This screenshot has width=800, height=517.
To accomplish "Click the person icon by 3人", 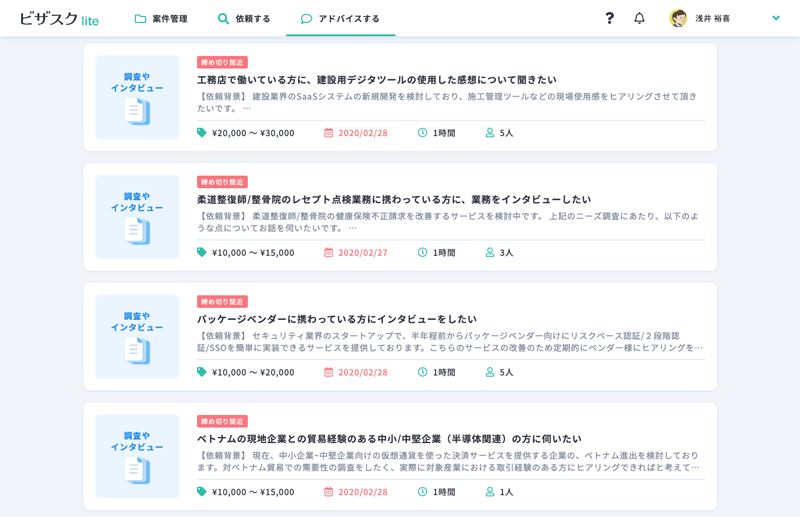I will pyautogui.click(x=490, y=252).
